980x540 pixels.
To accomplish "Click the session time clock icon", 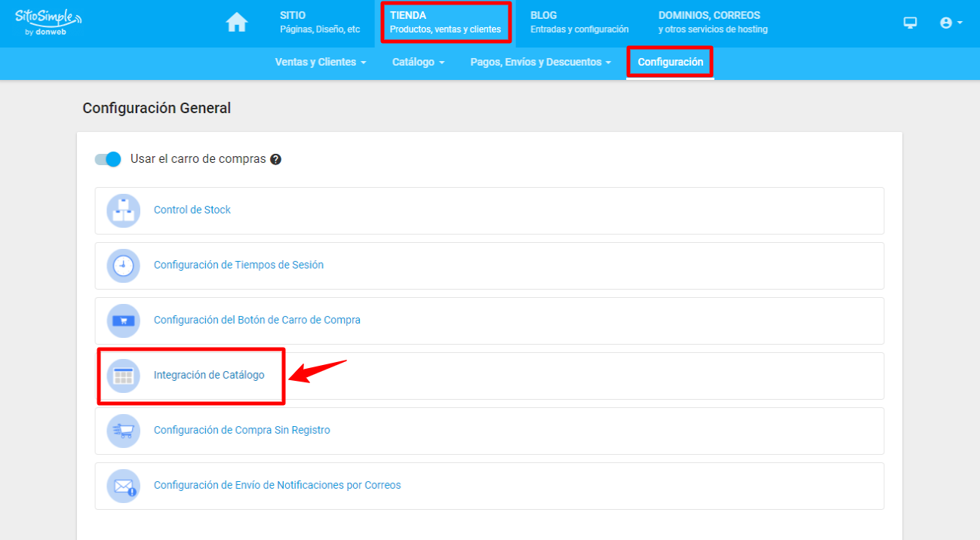I will (124, 265).
